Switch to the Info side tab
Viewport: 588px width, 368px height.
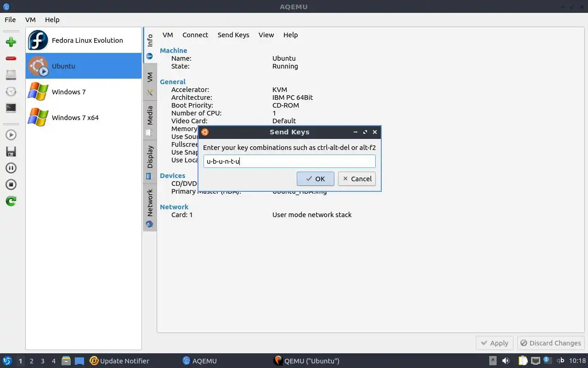click(150, 46)
